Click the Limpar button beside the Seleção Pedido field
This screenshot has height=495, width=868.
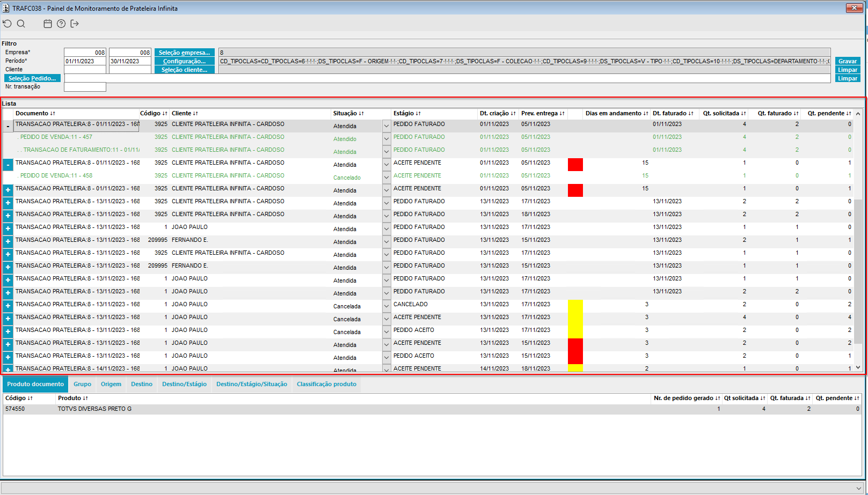tap(848, 78)
